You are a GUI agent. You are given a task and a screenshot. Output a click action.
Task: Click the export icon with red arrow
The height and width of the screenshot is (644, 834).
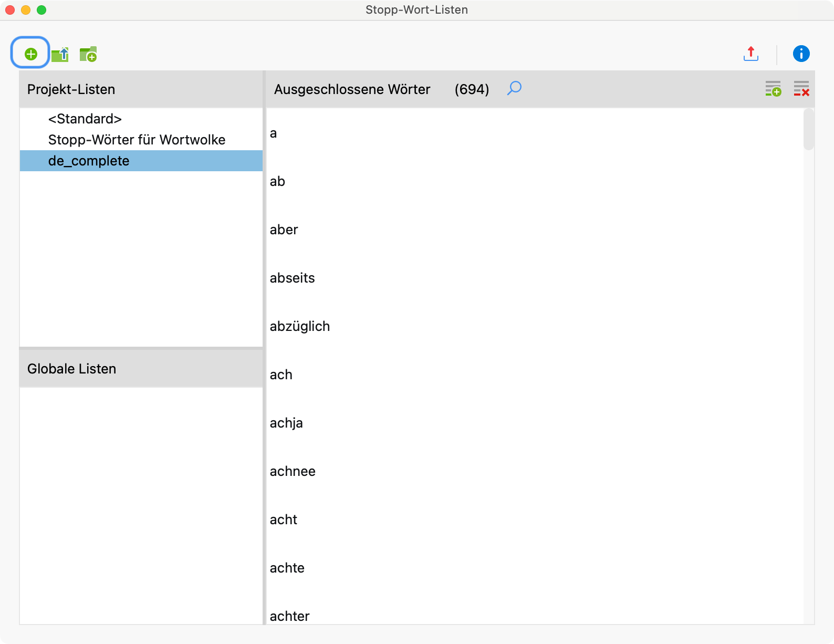point(751,54)
